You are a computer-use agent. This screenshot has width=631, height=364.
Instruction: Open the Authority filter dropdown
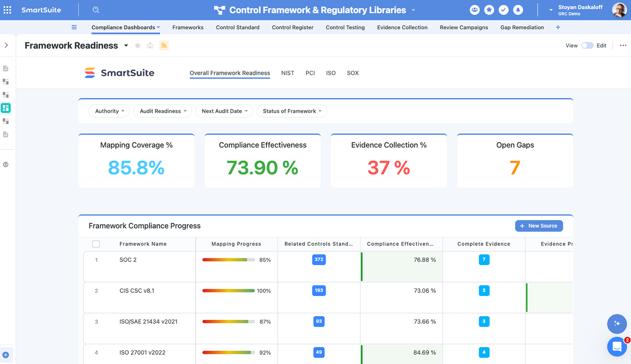[109, 111]
